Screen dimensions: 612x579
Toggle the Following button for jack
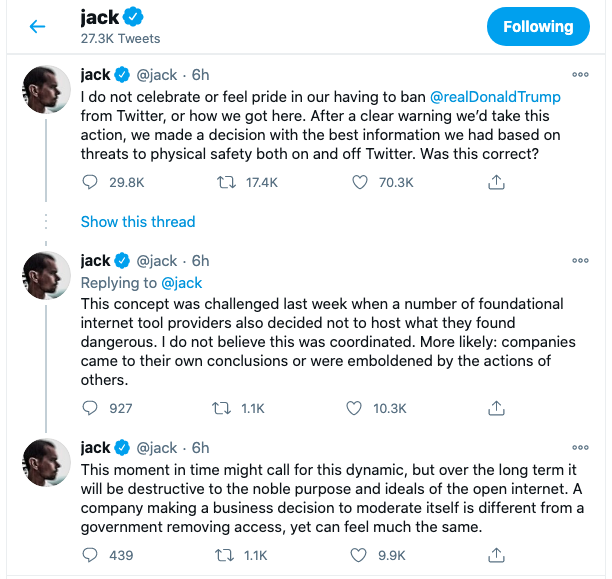tap(538, 27)
